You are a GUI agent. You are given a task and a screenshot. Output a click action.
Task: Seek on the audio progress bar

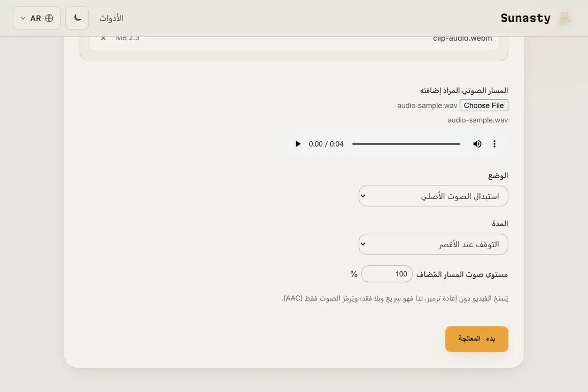[x=406, y=144]
